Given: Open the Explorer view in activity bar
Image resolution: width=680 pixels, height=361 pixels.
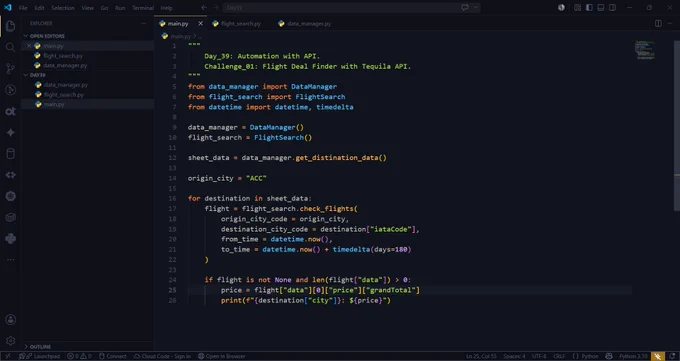Looking at the screenshot, I should click(10, 26).
